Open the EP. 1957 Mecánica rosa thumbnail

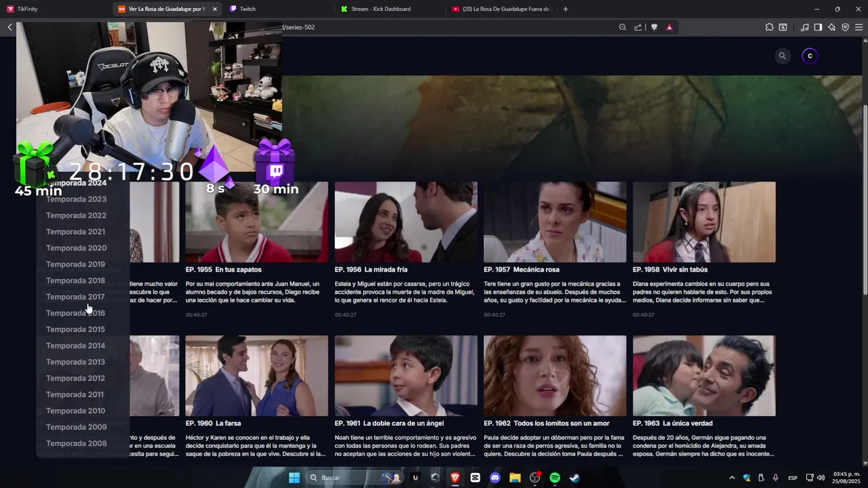[555, 222]
